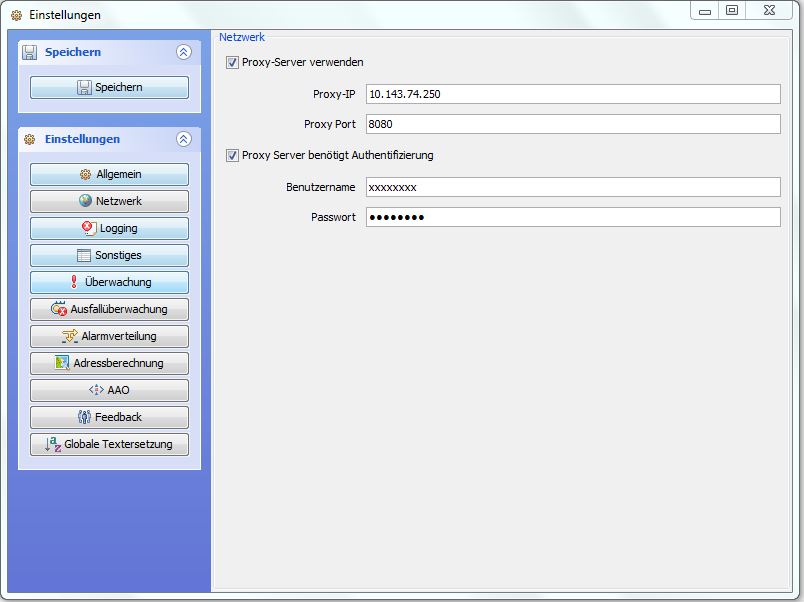Click into the Proxy-IP input field
Viewport: 804px width, 602px height.
[572, 94]
